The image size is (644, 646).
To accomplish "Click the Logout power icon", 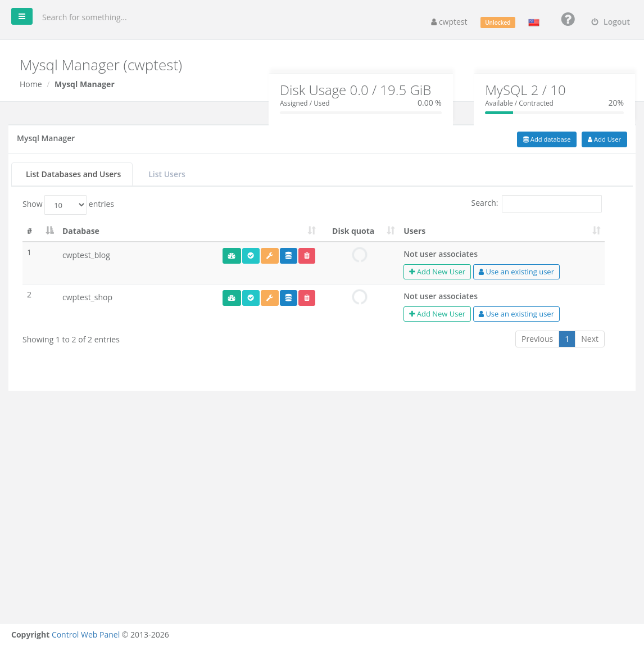I will (x=595, y=22).
